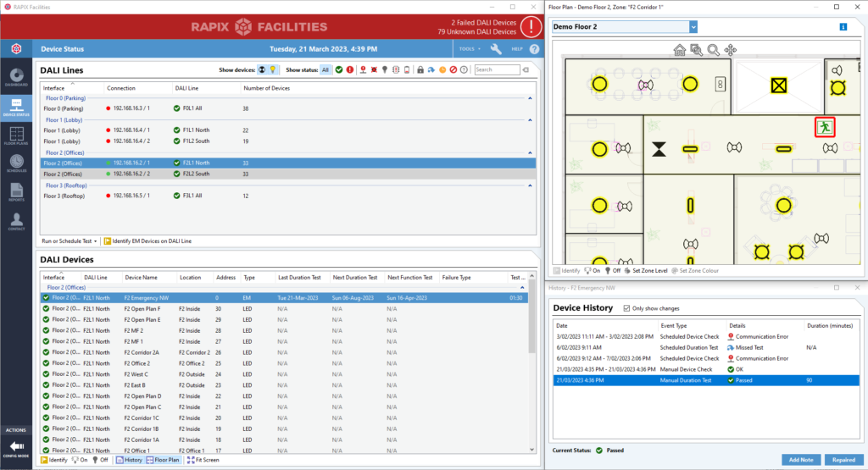Select the F2 Corridor 2A device row
The width and height of the screenshot is (868, 470).
pos(284,353)
